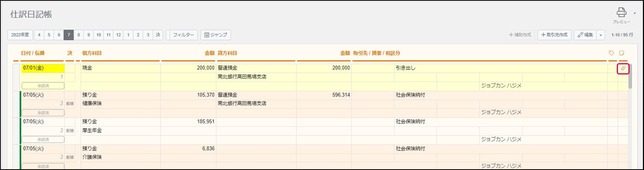
Task: Click the credit amount 596,314
Action: click(341, 95)
